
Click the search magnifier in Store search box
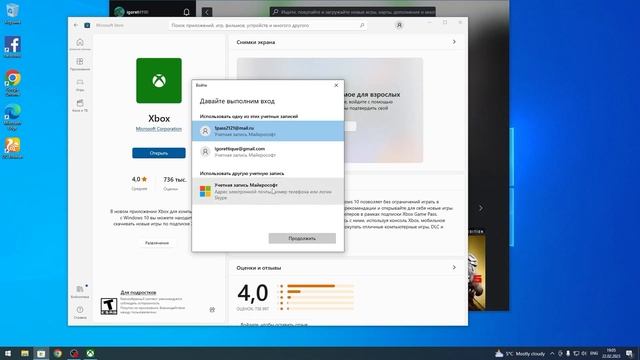pos(362,25)
